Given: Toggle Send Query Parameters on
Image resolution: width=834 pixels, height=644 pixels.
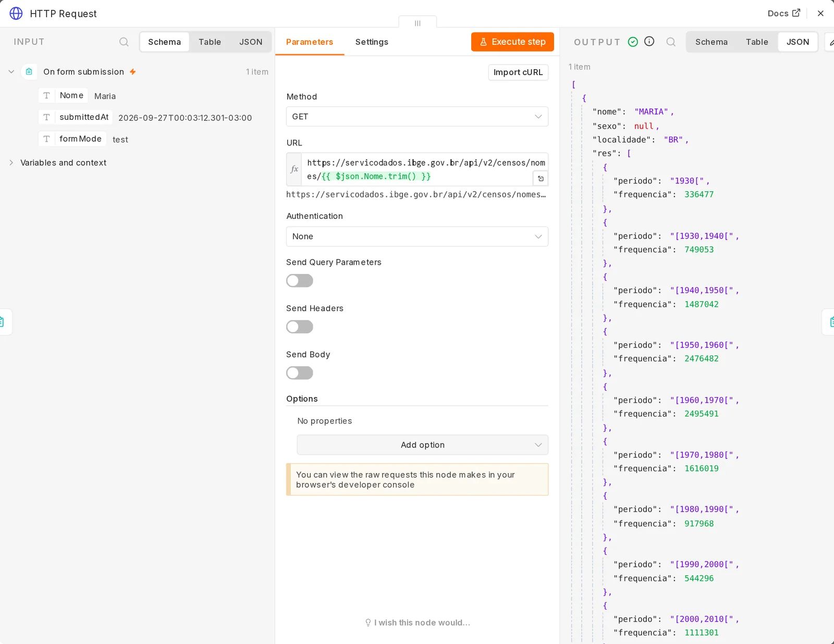Looking at the screenshot, I should pyautogui.click(x=300, y=281).
